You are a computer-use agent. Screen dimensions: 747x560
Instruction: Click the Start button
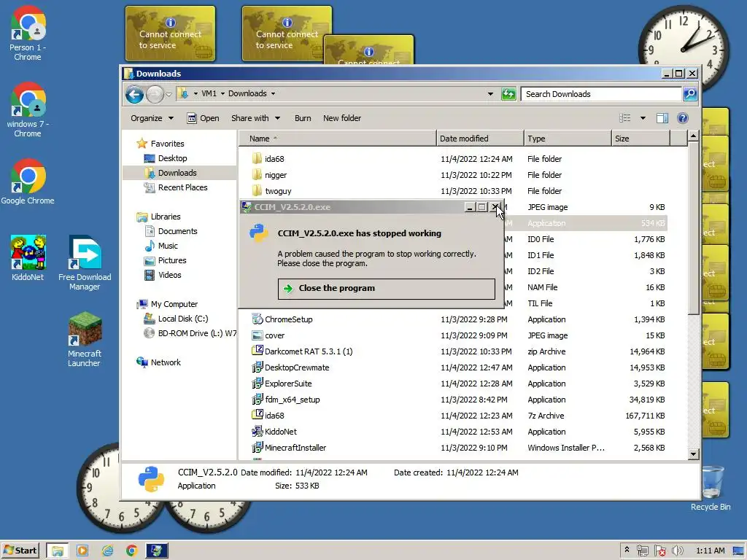point(20,551)
